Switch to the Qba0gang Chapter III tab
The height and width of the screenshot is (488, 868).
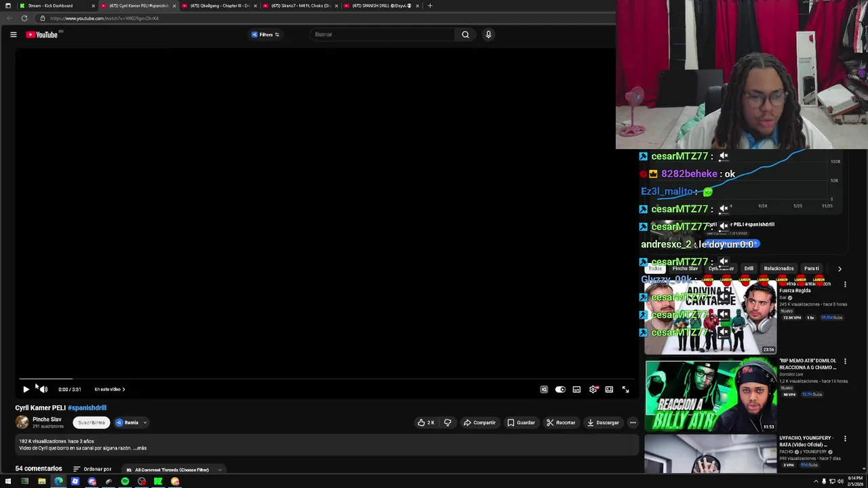pos(218,5)
